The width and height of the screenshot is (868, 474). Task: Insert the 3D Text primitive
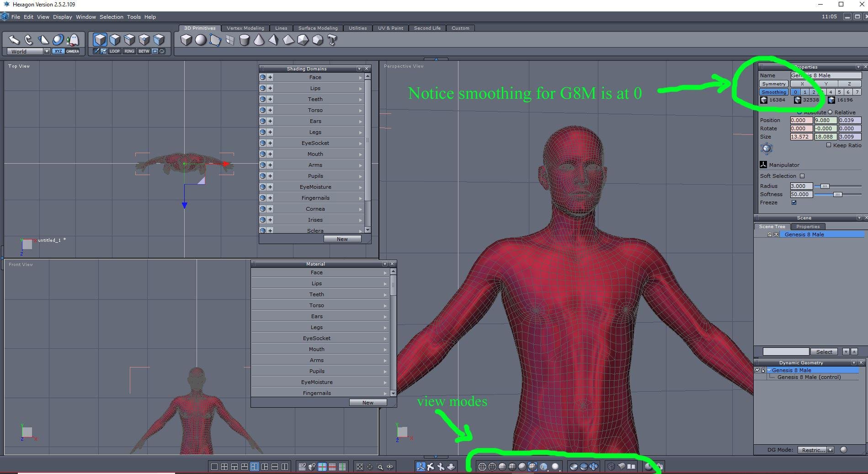coord(332,40)
